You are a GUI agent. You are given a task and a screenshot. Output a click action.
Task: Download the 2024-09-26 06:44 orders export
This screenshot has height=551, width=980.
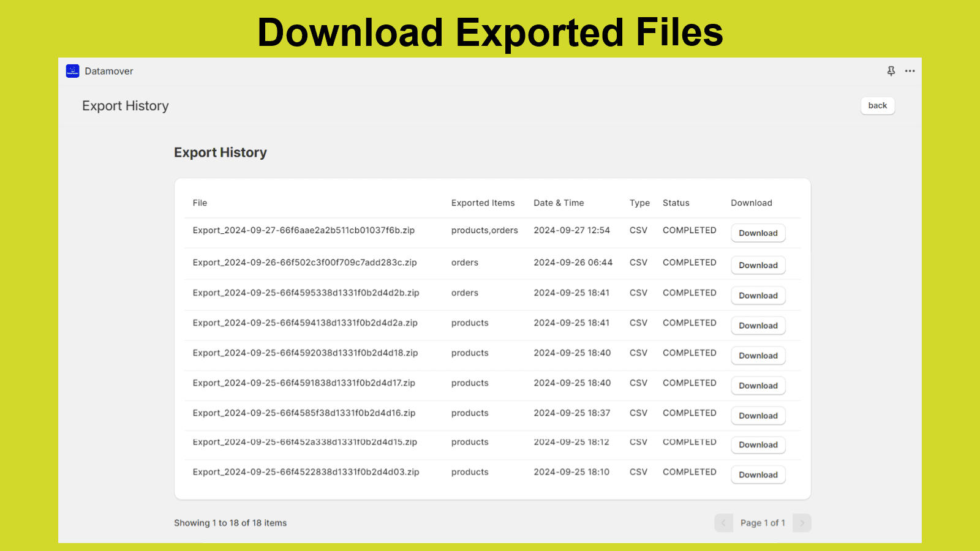[x=758, y=265]
